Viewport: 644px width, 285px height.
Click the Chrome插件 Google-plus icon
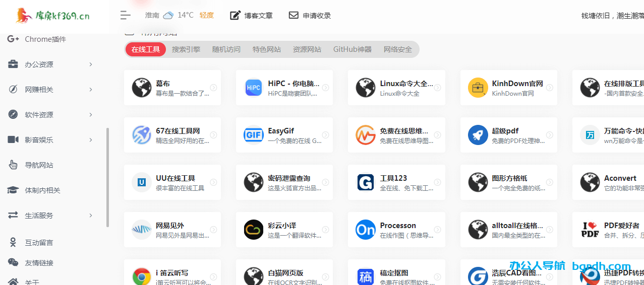(x=13, y=39)
